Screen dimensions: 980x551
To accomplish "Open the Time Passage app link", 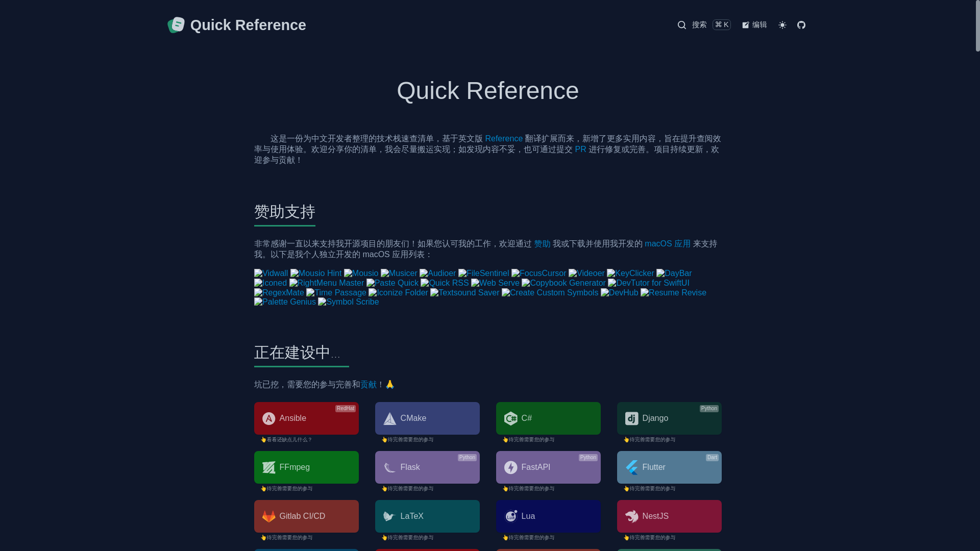I will coord(336,293).
